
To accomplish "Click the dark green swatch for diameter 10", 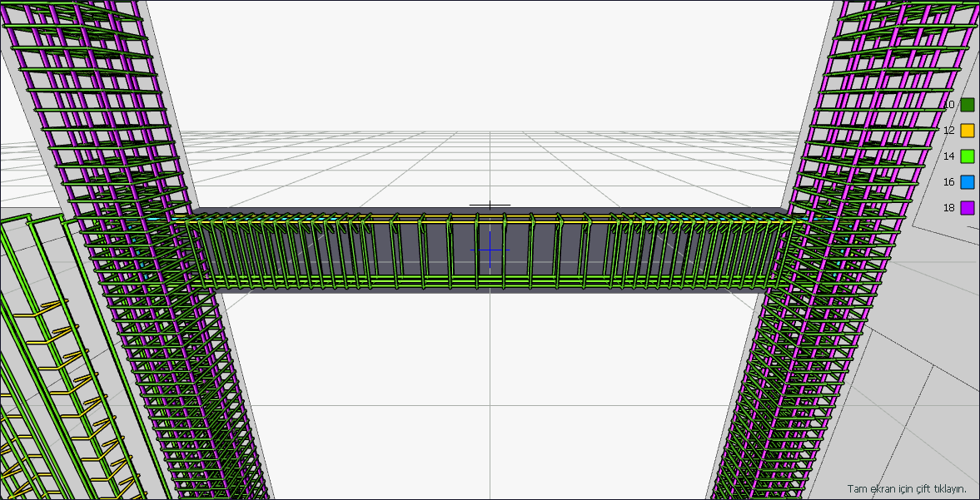I will point(968,105).
